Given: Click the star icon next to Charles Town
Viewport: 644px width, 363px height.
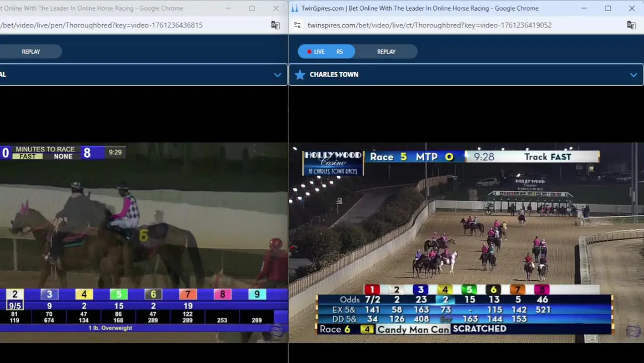Looking at the screenshot, I should point(300,75).
